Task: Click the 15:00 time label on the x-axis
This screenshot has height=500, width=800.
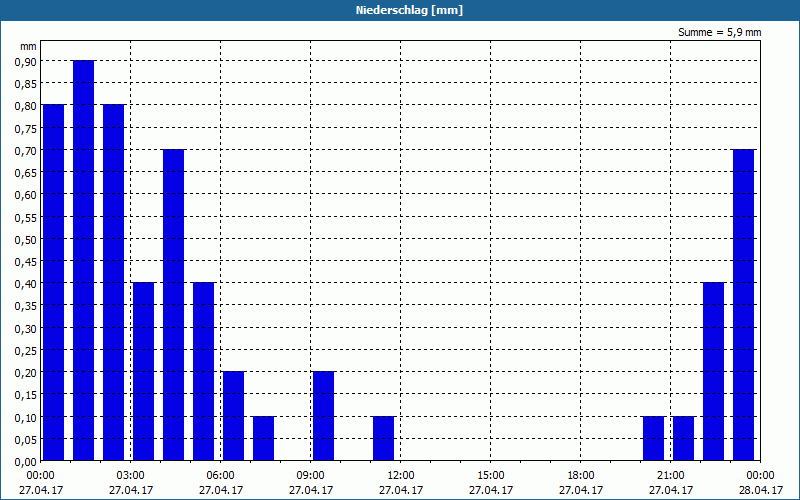Action: 491,475
